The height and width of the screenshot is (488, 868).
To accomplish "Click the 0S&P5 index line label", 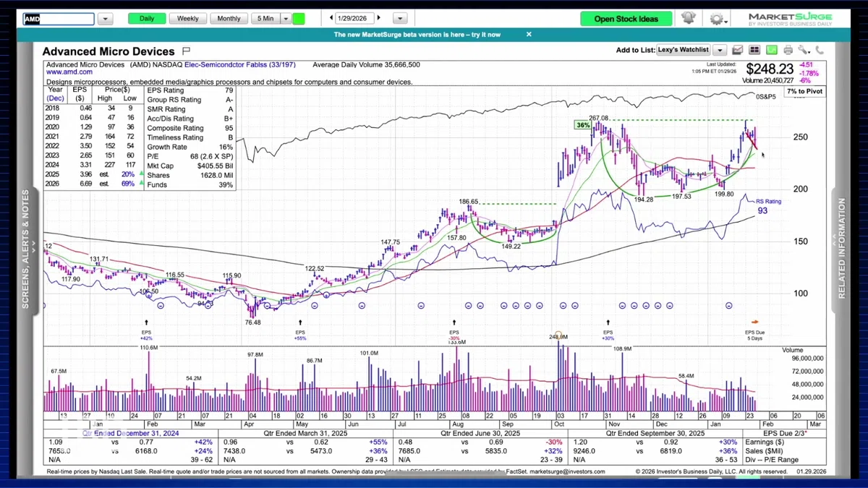I will [767, 97].
